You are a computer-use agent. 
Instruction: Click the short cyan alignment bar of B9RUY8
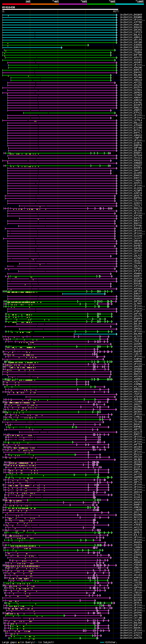point(32,48)
